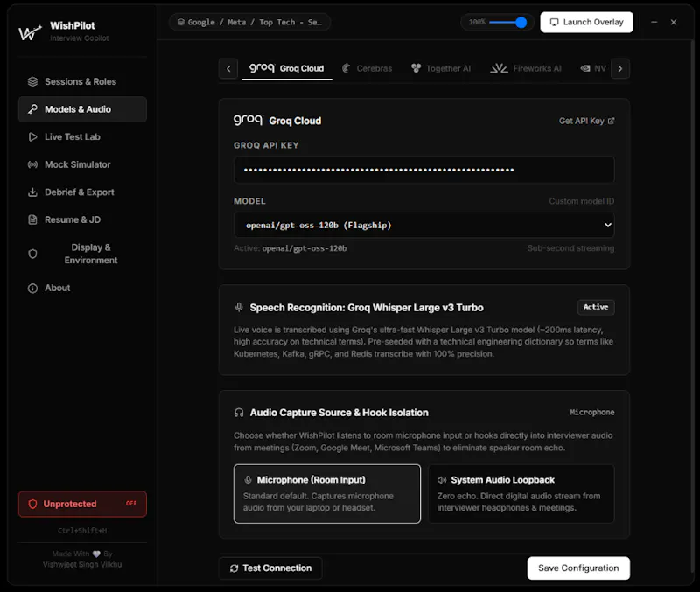Click Launch Overlay button
Screen dimensions: 700x592
586,23
